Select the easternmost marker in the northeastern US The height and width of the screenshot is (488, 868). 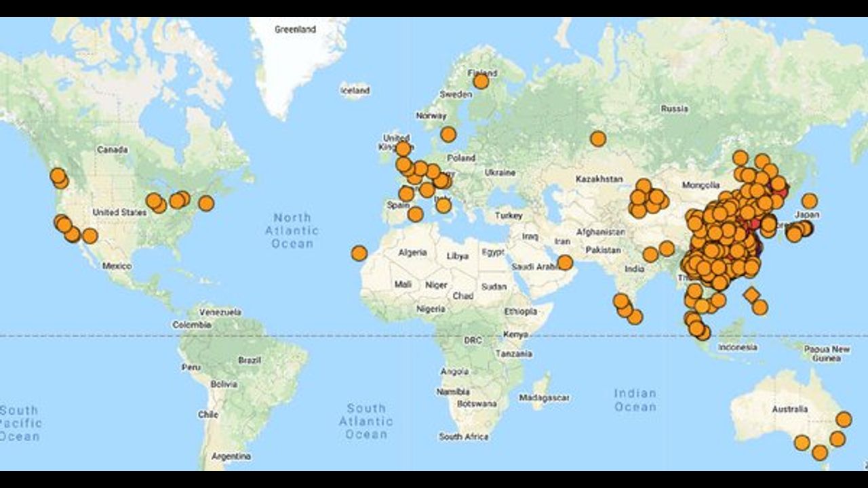[x=206, y=203]
